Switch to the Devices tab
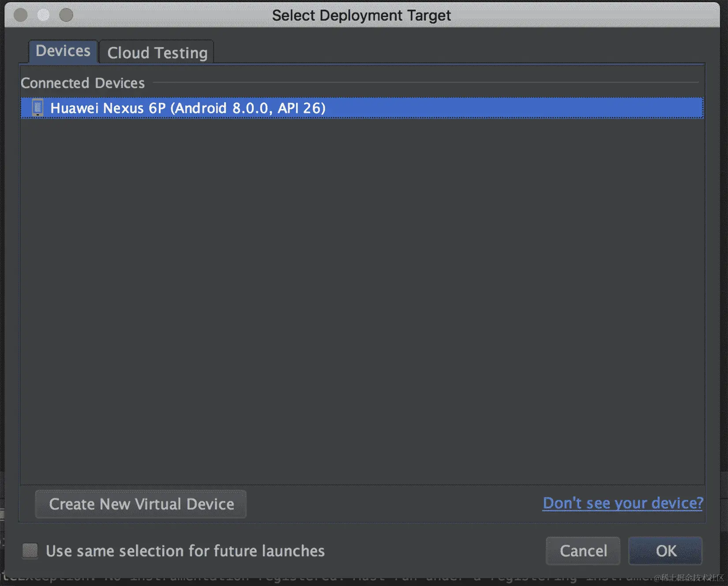This screenshot has height=586, width=728. [63, 51]
